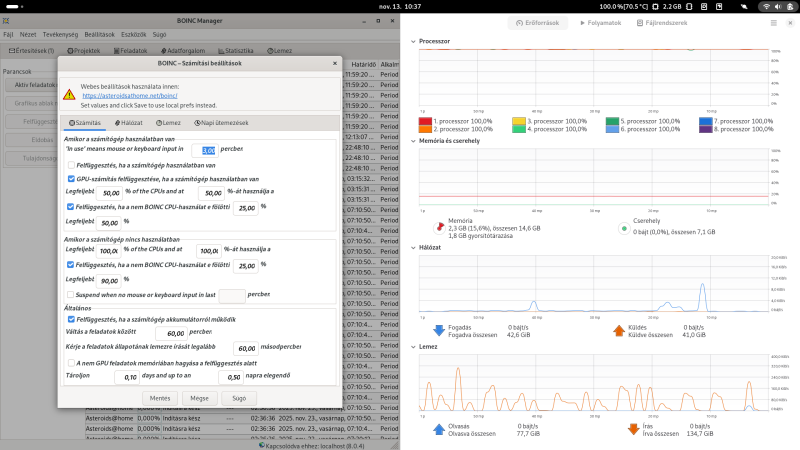800x450 pixels.
Task: Switch to the Napi ütemezések tab
Action: pyautogui.click(x=221, y=123)
